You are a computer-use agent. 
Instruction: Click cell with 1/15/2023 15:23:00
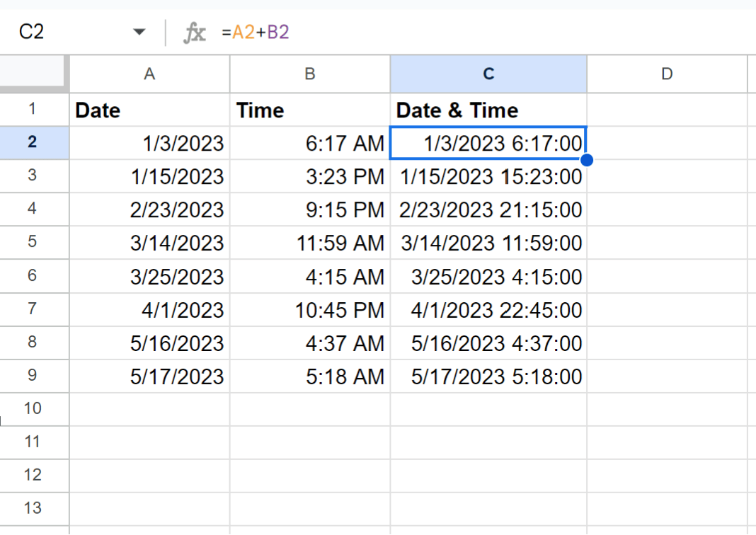coord(488,176)
